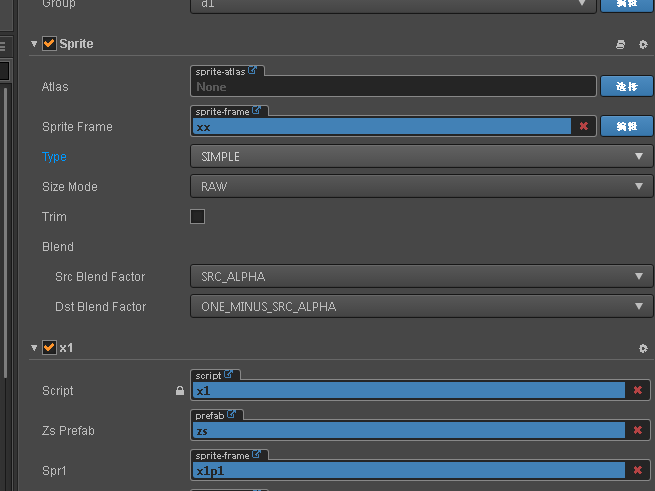The width and height of the screenshot is (655, 491).
Task: Click the Zs Prefab jump link icon
Action: point(232,415)
